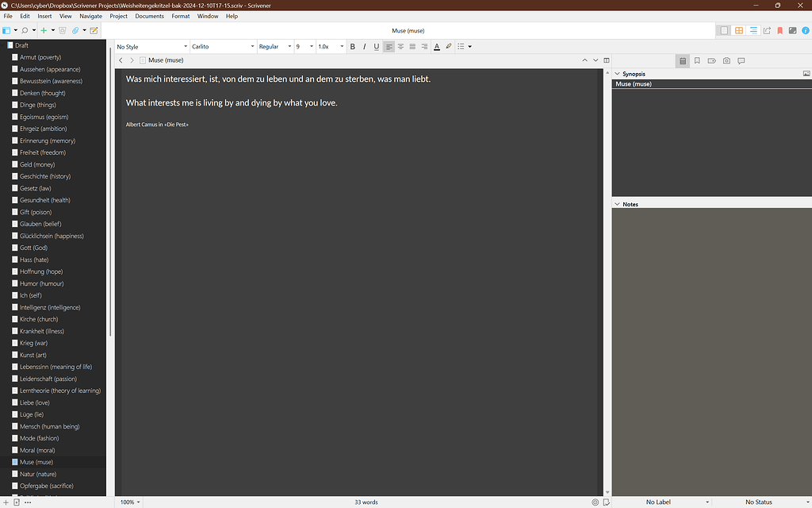Open the 1.0x line spacing dropdown

pos(328,46)
